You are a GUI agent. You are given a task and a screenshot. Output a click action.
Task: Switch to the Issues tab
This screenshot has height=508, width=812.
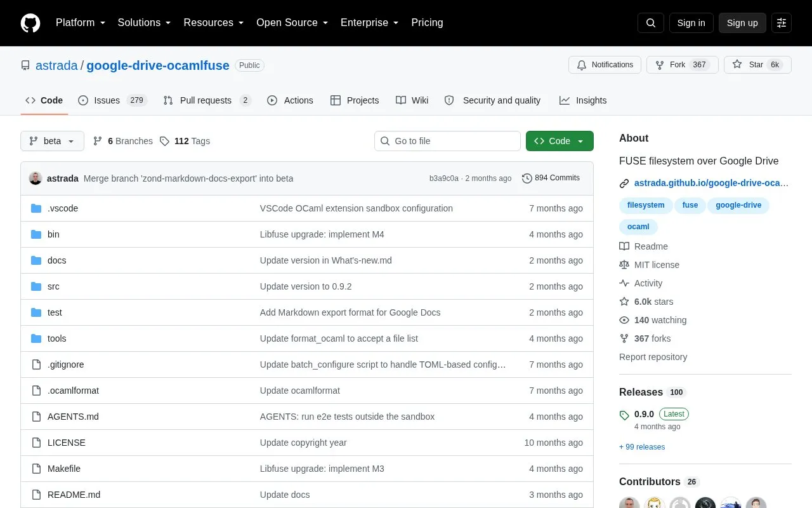(x=112, y=100)
